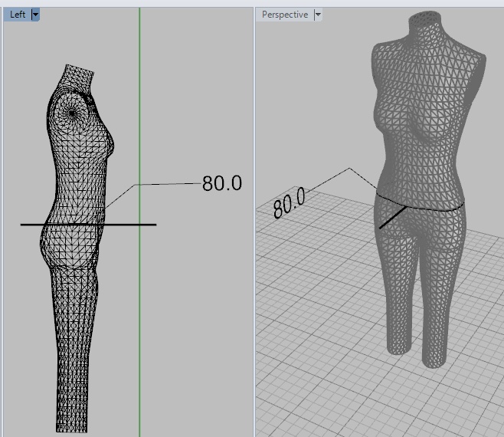
Task: Click the 80.0 annotation in Perspective view
Action: (x=289, y=202)
